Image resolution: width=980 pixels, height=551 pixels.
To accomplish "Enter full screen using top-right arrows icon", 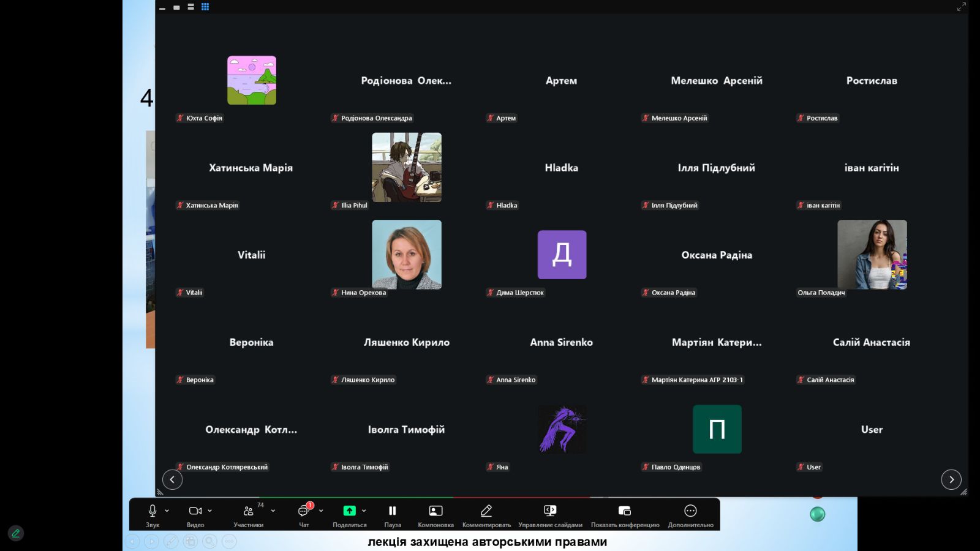I will [x=961, y=7].
